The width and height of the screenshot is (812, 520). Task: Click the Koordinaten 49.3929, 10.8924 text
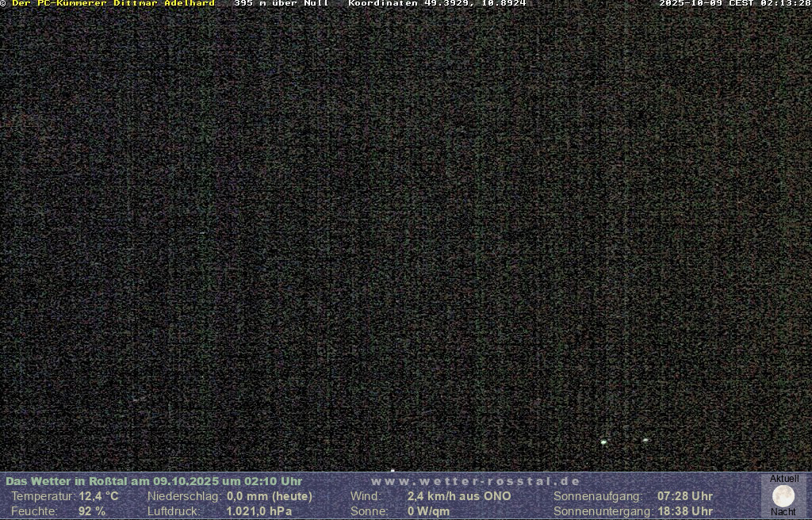coord(437,3)
